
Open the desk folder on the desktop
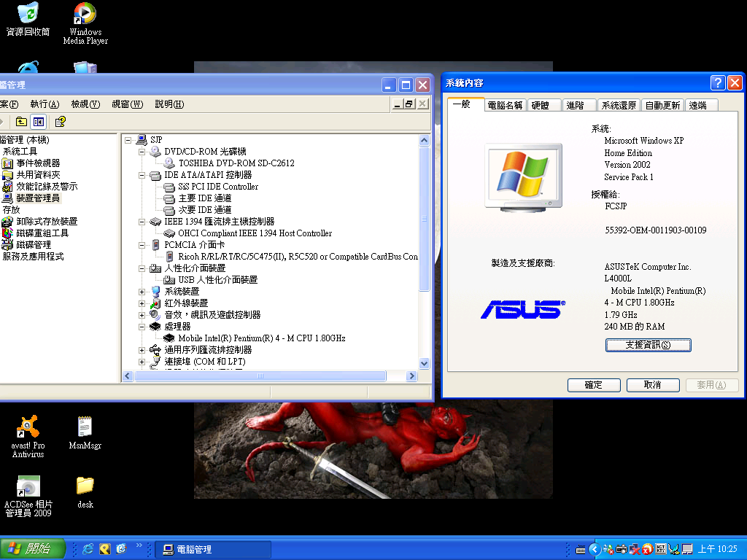pyautogui.click(x=85, y=492)
